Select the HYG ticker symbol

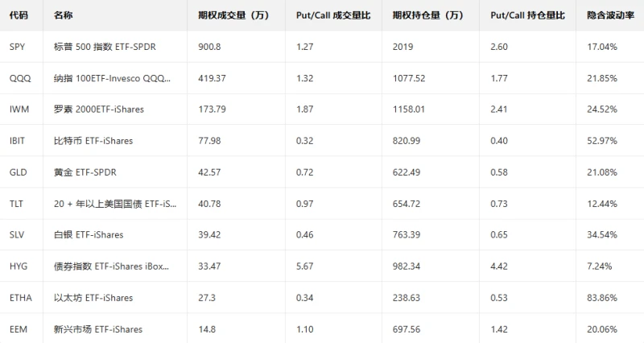19,267
